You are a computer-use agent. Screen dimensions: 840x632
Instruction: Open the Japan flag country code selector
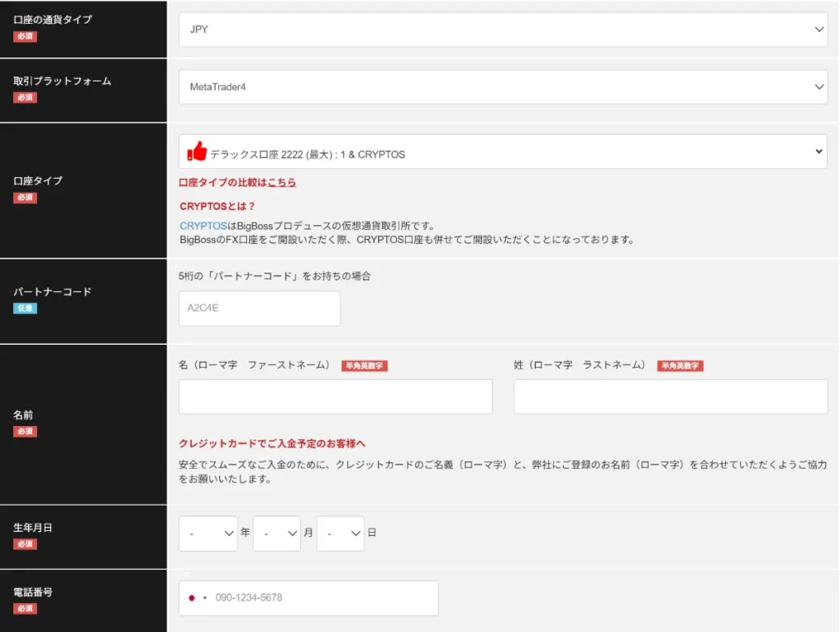pos(197,598)
